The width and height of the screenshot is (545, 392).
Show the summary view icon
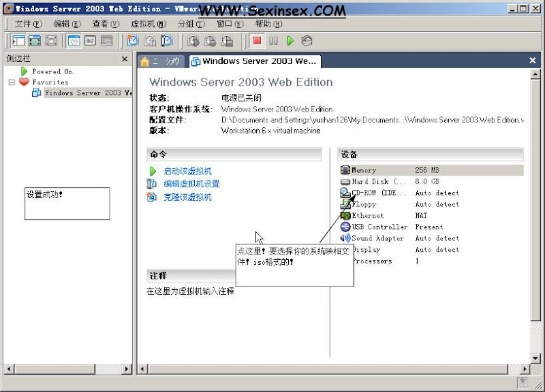click(x=74, y=41)
